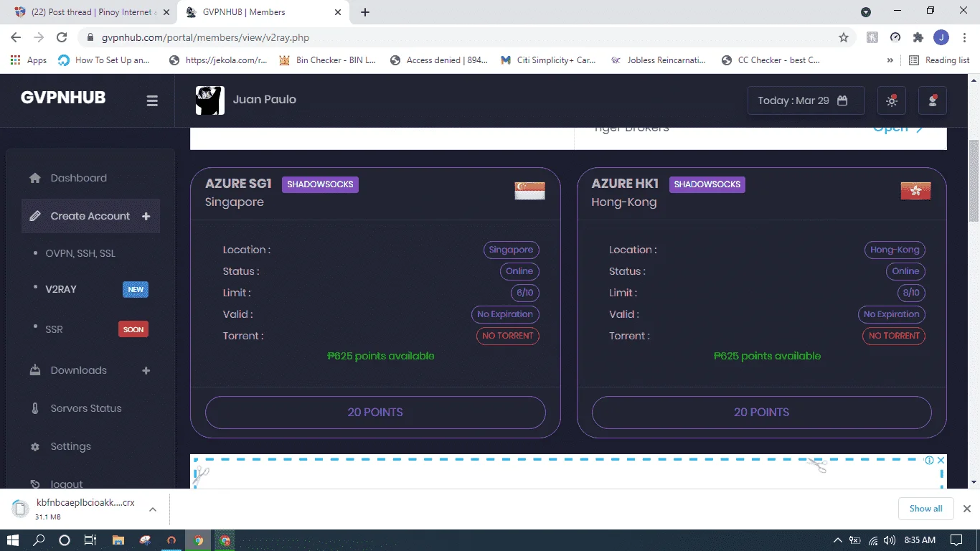Open tab search dropdown arrow
The height and width of the screenshot is (551, 980).
point(866,12)
